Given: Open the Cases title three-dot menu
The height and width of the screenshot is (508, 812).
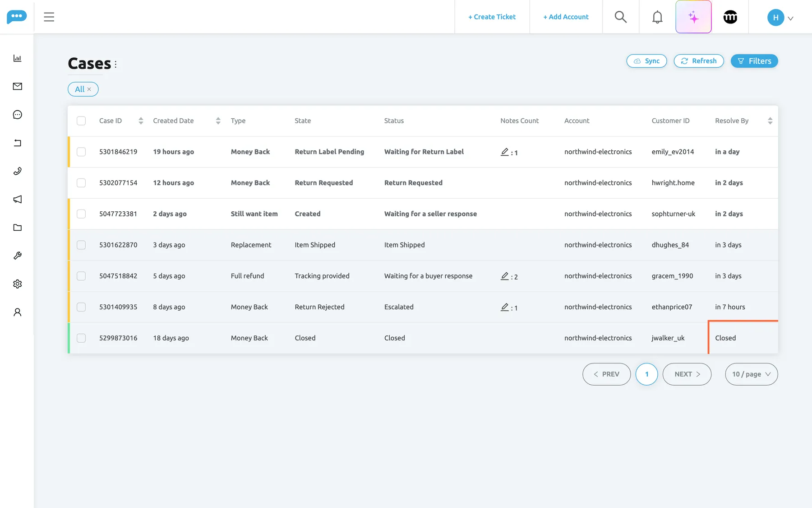Looking at the screenshot, I should point(115,64).
